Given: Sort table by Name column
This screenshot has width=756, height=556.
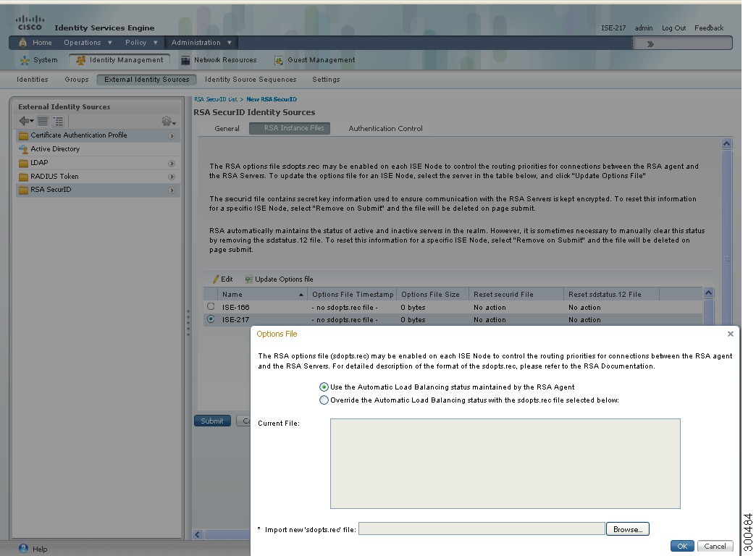Looking at the screenshot, I should (x=262, y=294).
